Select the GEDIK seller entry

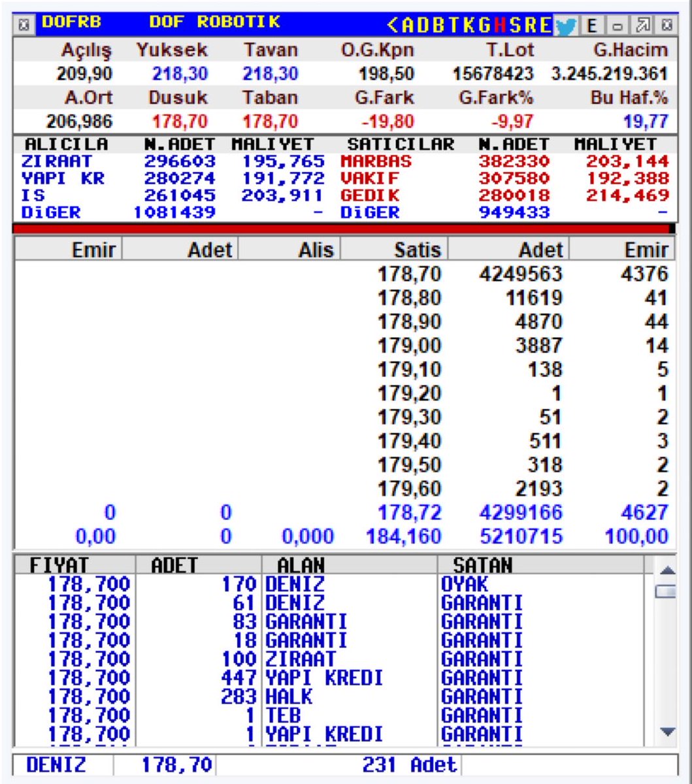click(x=504, y=195)
